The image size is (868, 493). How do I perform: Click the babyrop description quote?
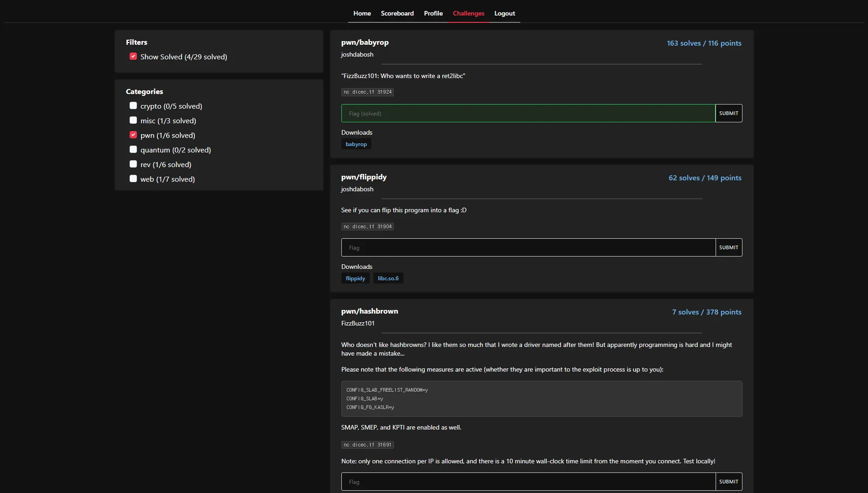[403, 76]
